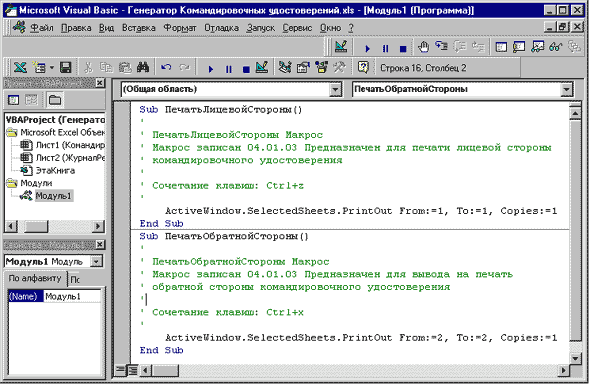
Task: Open the Locals Window icon
Action: coord(501,47)
